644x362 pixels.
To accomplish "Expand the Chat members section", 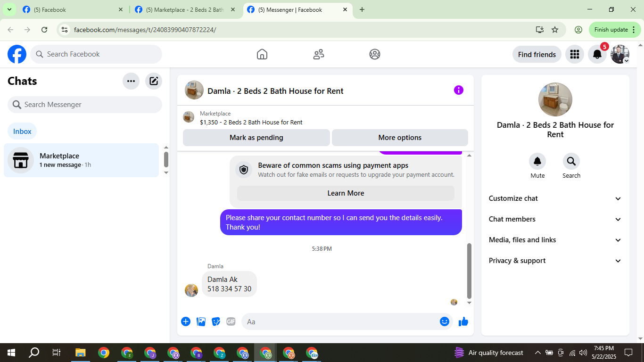I will pyautogui.click(x=555, y=219).
